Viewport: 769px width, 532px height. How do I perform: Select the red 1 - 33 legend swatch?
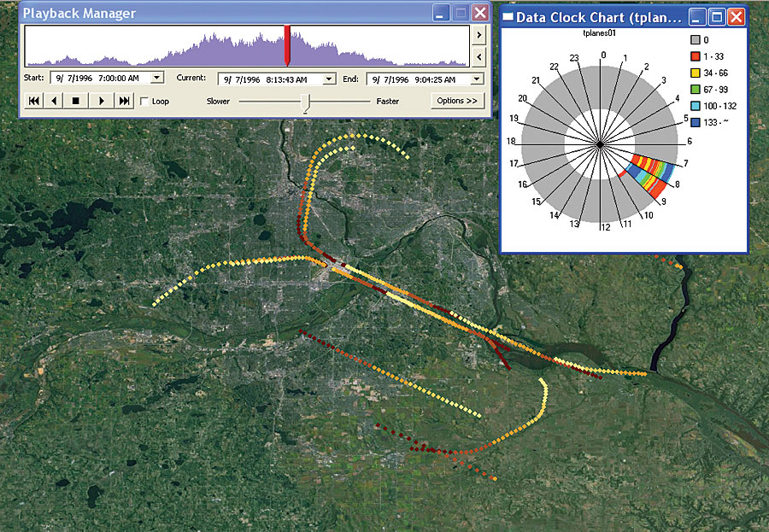695,56
